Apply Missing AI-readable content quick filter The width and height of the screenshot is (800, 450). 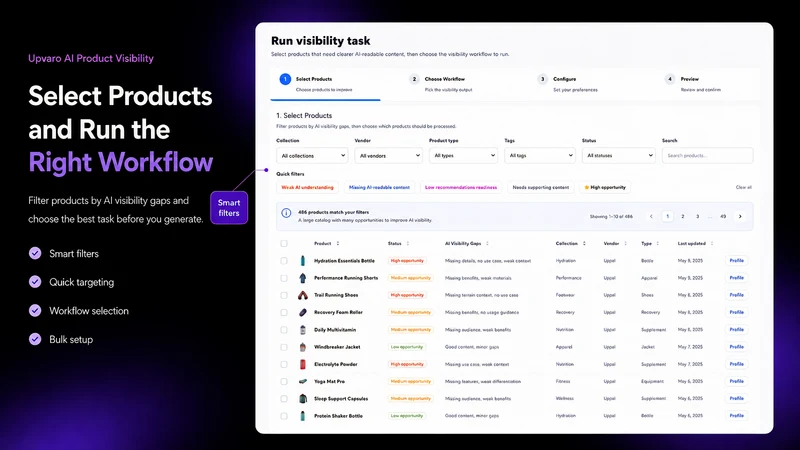(x=379, y=187)
